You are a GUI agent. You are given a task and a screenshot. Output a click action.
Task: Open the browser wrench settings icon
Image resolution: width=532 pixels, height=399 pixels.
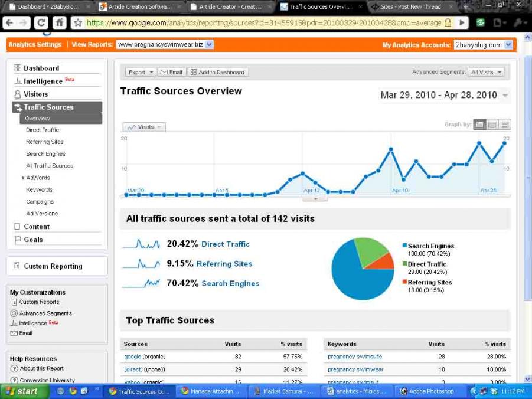coord(519,23)
